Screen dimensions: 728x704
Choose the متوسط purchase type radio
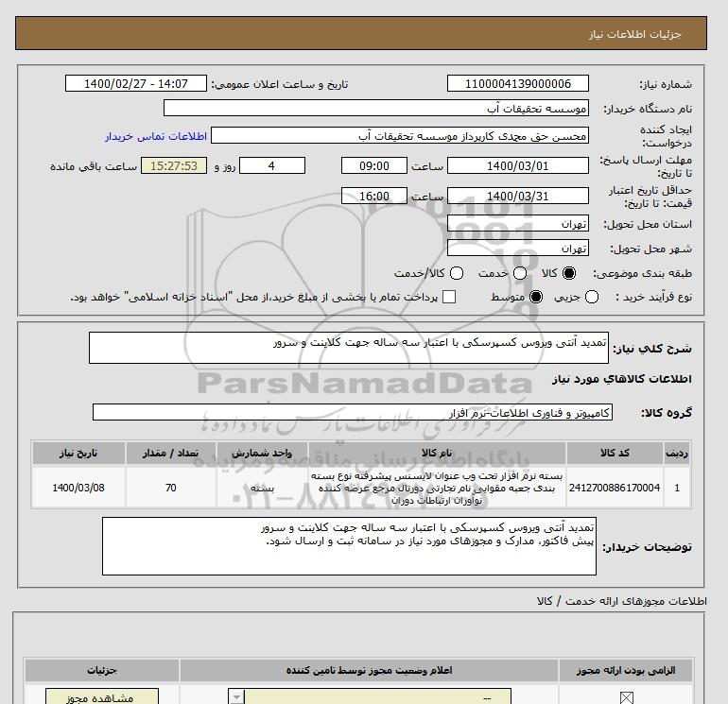(536, 297)
